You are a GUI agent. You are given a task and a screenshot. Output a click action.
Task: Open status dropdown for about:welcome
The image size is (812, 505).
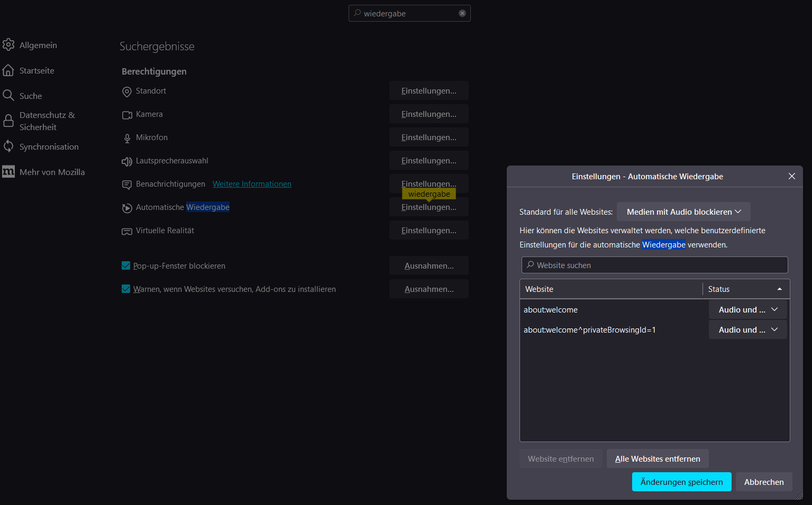748,309
